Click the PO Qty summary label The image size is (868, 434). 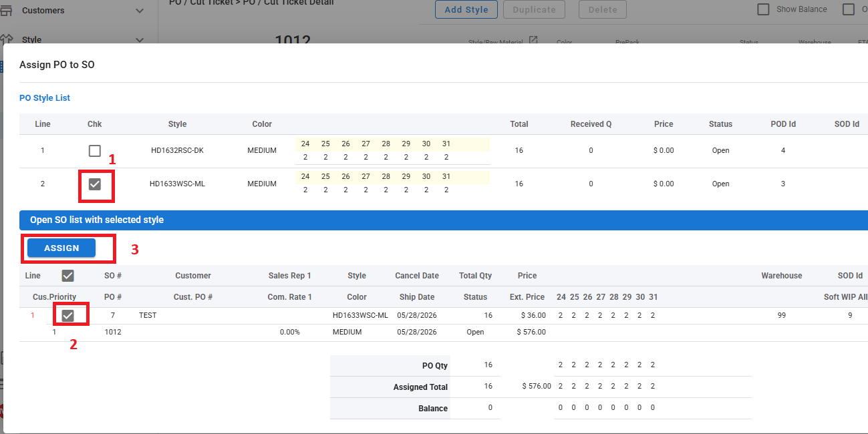click(435, 365)
